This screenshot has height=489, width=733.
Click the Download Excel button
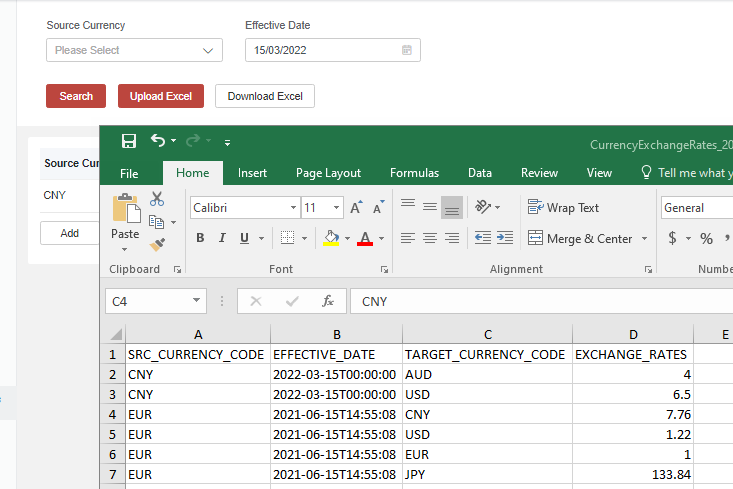tap(265, 96)
